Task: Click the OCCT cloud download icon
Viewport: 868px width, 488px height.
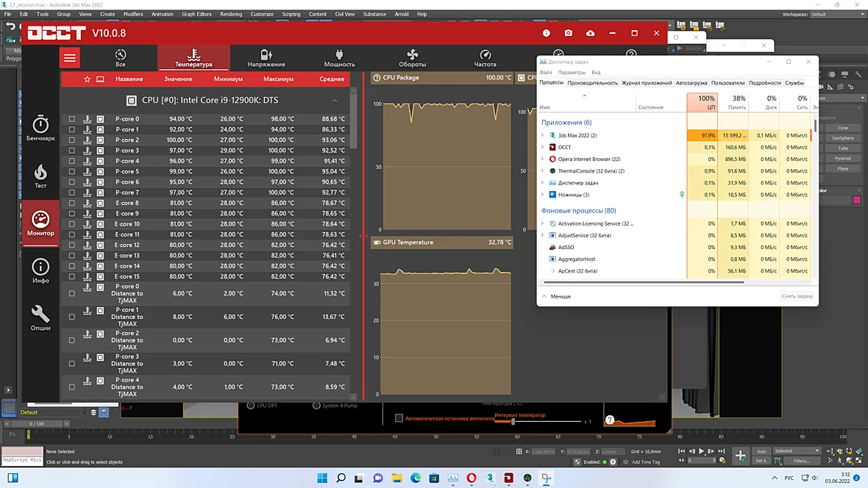Action: pos(591,33)
